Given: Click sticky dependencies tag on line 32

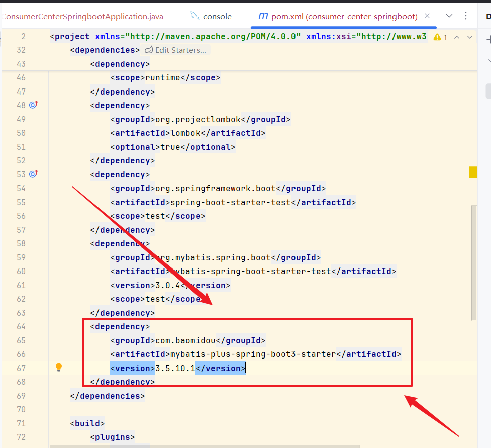Looking at the screenshot, I should pos(105,50).
